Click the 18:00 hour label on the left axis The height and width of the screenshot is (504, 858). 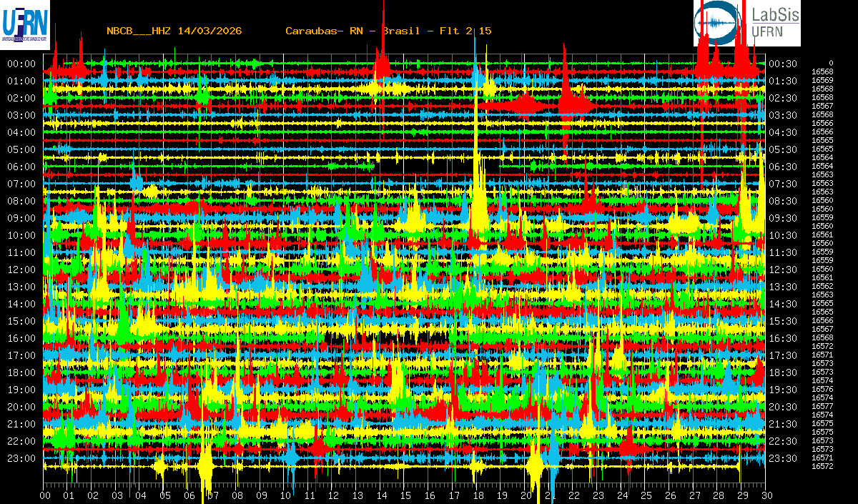coord(21,372)
